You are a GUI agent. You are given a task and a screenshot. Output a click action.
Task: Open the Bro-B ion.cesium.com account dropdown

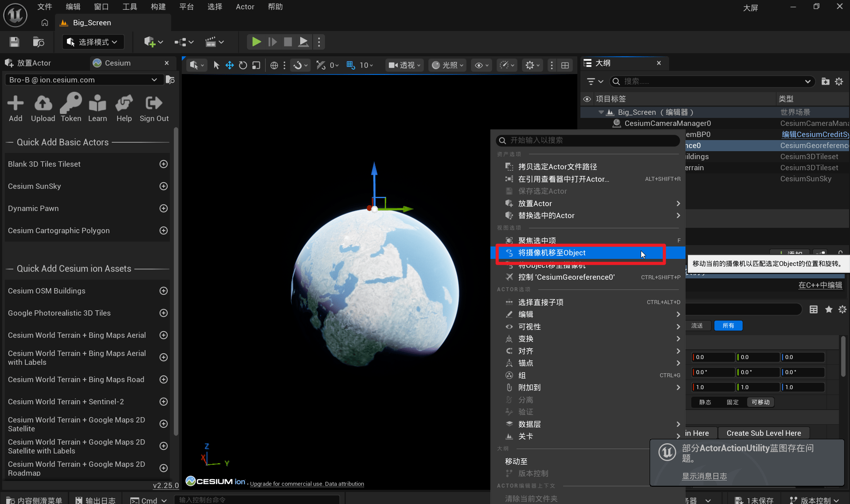point(83,80)
